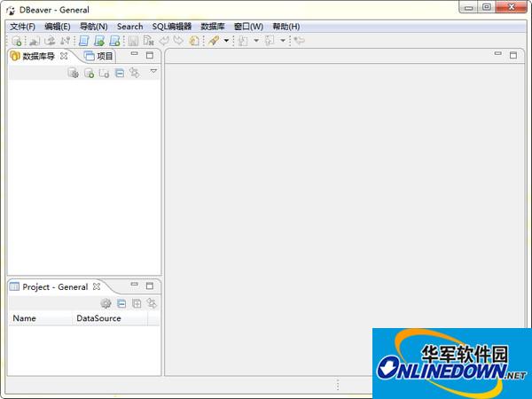Open the dropdown next to previous annotation icon

[283, 41]
